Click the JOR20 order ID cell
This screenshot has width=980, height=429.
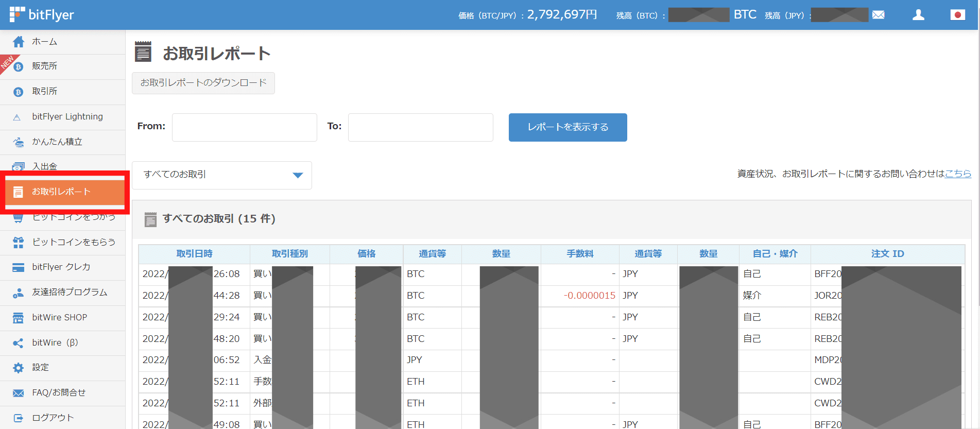pyautogui.click(x=828, y=296)
